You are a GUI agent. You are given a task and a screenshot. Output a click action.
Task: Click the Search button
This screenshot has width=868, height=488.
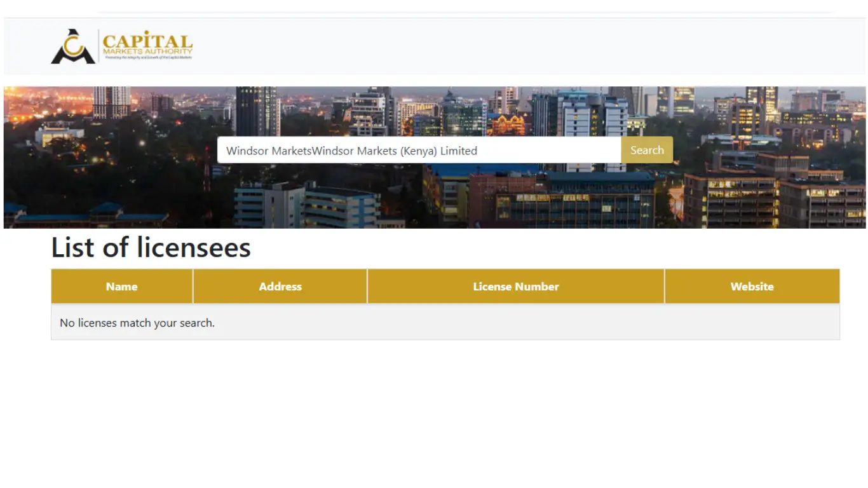pos(647,150)
